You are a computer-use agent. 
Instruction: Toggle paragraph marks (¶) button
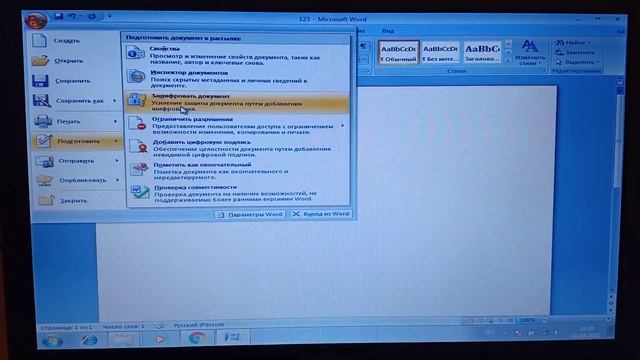point(364,46)
